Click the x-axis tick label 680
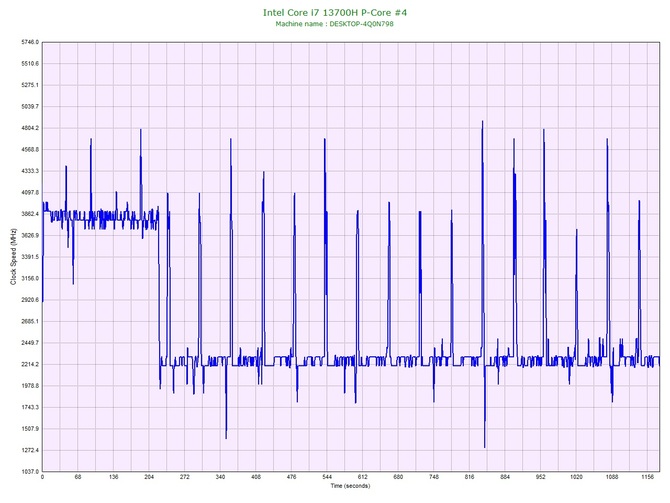 coord(398,477)
